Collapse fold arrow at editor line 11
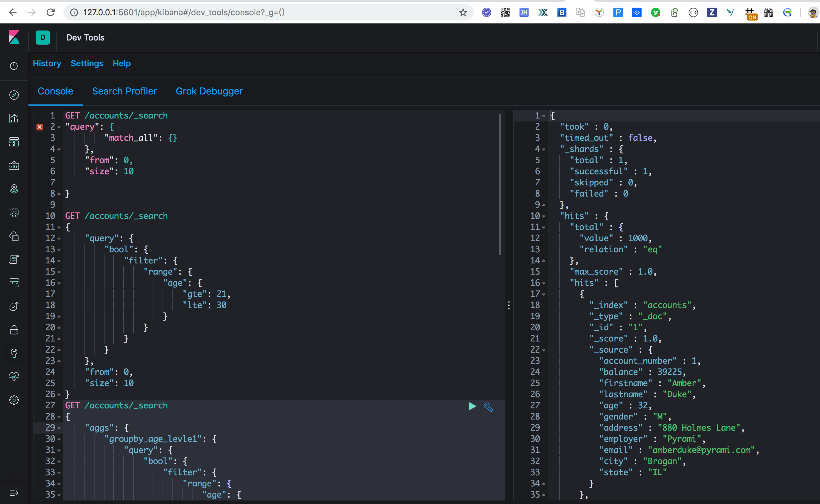 tap(59, 228)
